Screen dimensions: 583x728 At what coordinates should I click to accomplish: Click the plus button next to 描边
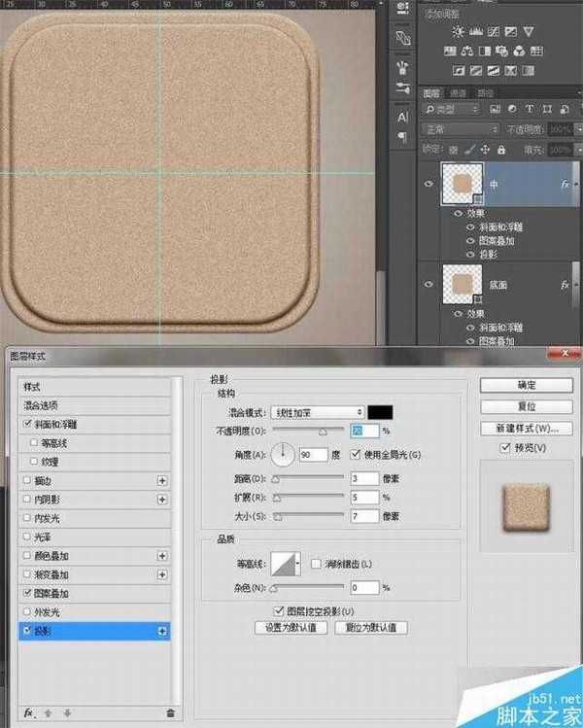point(162,480)
